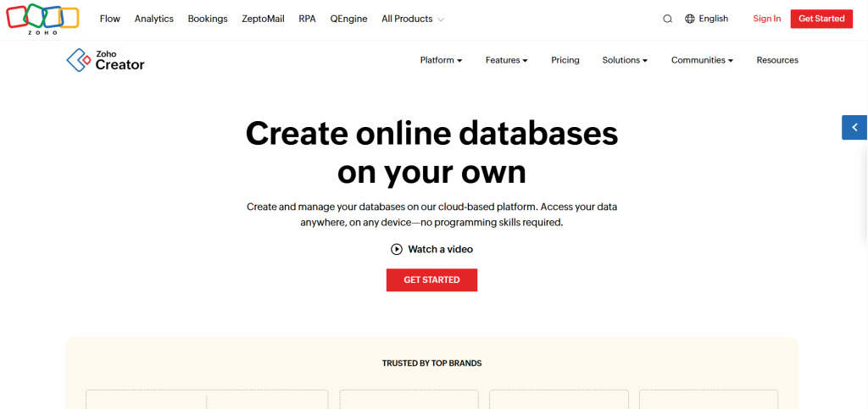Open the Features dropdown menu
Screen dimensions: 868x409
pos(506,60)
